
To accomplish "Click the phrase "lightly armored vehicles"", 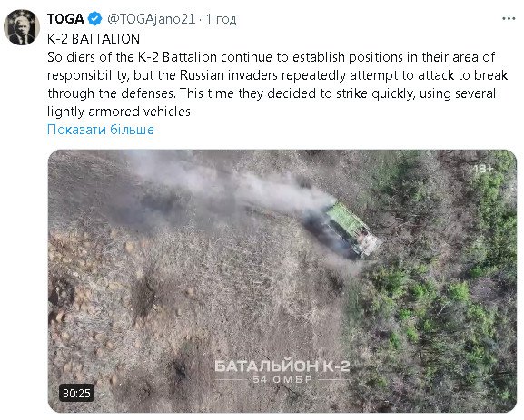I will (119, 112).
